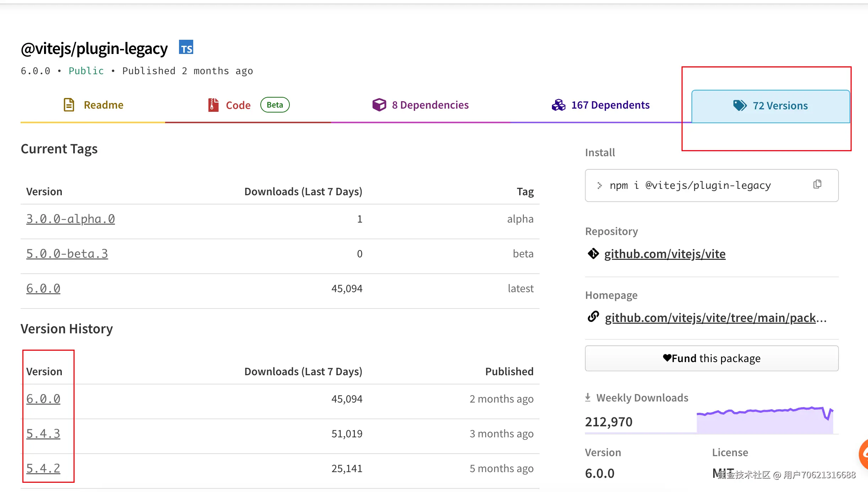Screen dimensions: 868x492
Task: Click the Readme document icon
Action: click(x=69, y=105)
